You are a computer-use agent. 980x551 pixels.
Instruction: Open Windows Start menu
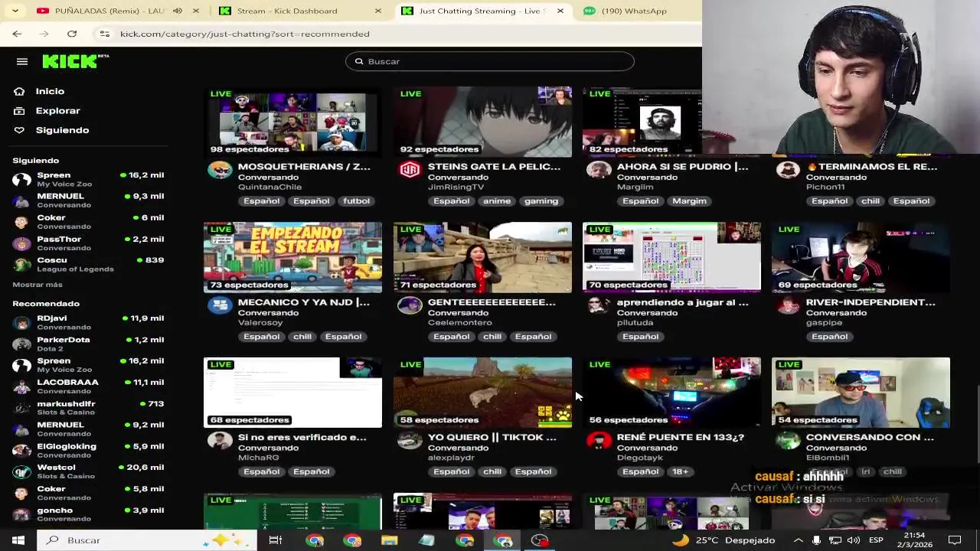tap(18, 540)
